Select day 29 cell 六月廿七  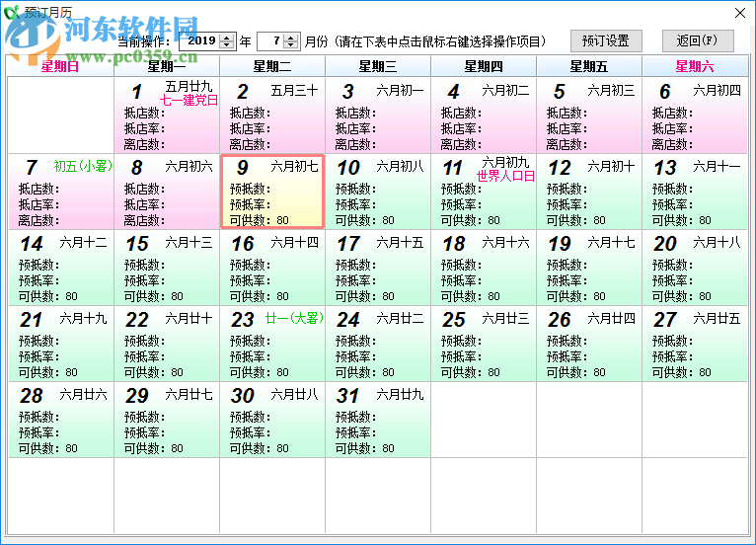tap(167, 420)
